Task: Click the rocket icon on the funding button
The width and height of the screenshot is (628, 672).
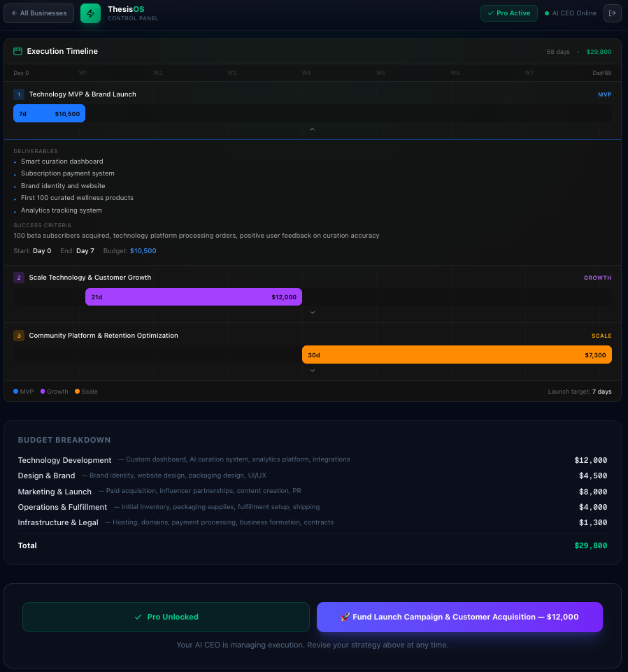Action: [x=345, y=617]
